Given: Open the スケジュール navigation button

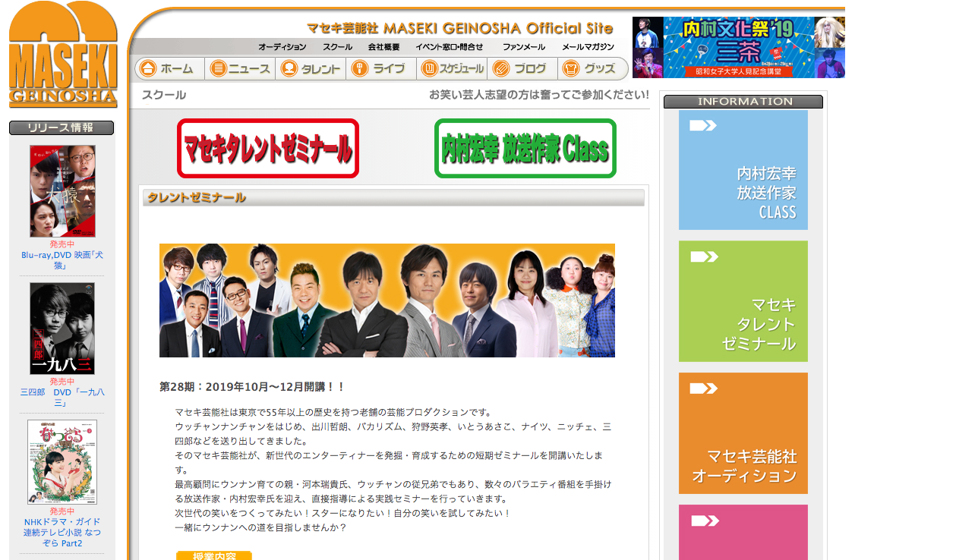Looking at the screenshot, I should [453, 68].
